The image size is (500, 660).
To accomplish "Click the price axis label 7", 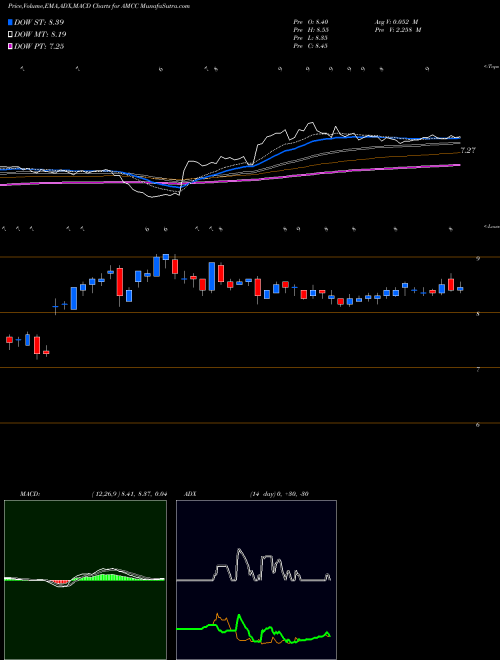I will 478,370.
